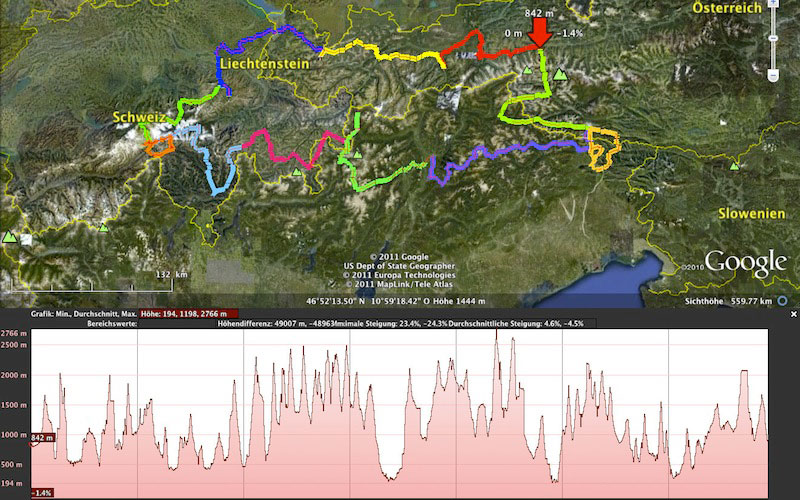This screenshot has width=800, height=500.
Task: Click the white square placemark at left edge
Action: 27,241
